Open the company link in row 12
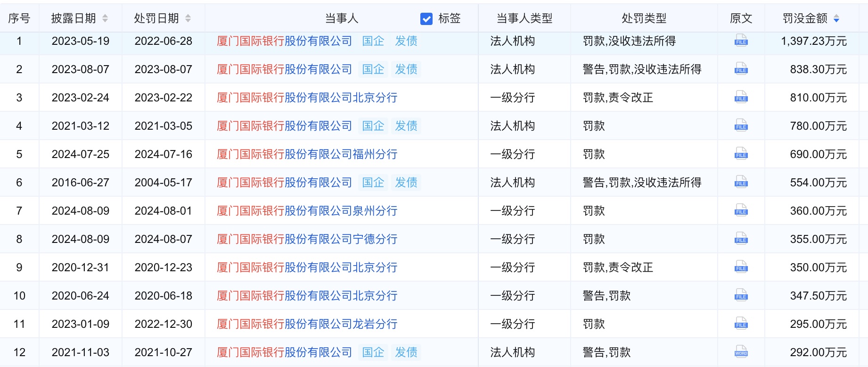Viewport: 868px width, 367px height. point(284,352)
